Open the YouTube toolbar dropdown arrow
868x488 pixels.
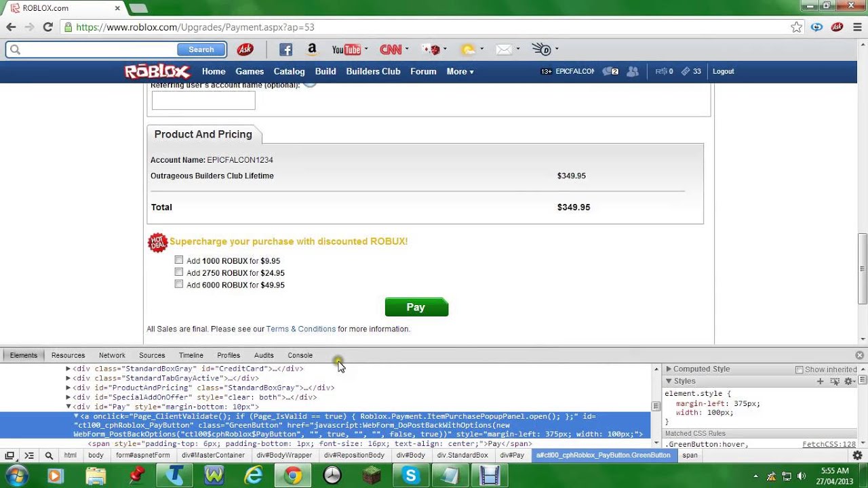(366, 49)
